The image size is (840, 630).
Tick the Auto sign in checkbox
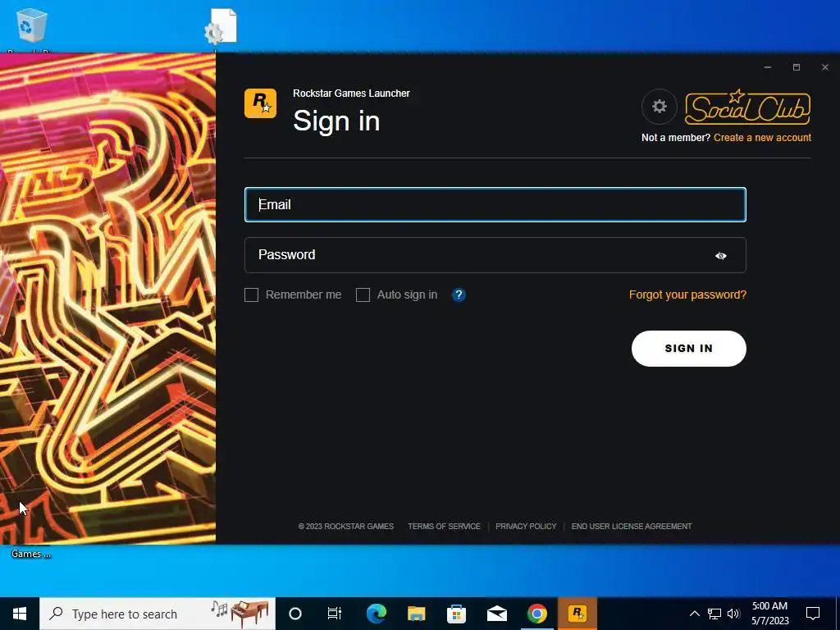363,294
